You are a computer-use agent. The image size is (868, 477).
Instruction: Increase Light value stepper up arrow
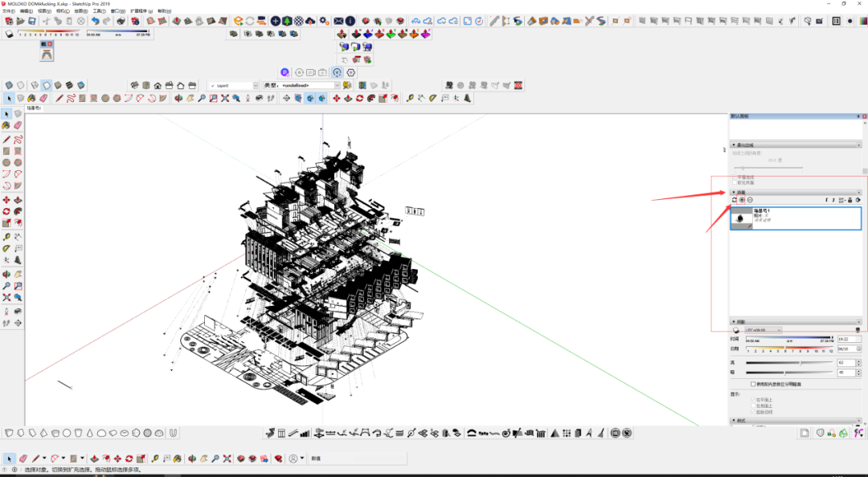[x=858, y=361]
